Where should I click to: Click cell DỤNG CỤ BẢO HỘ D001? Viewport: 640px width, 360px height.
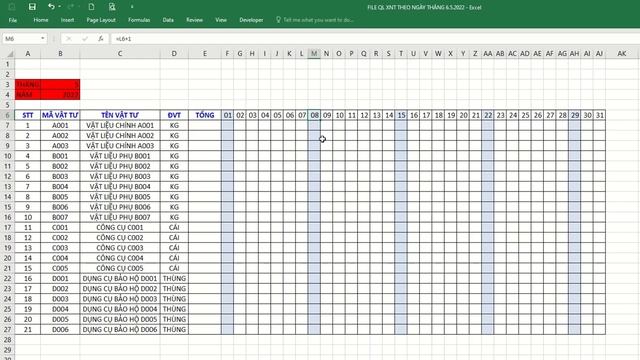(120, 278)
